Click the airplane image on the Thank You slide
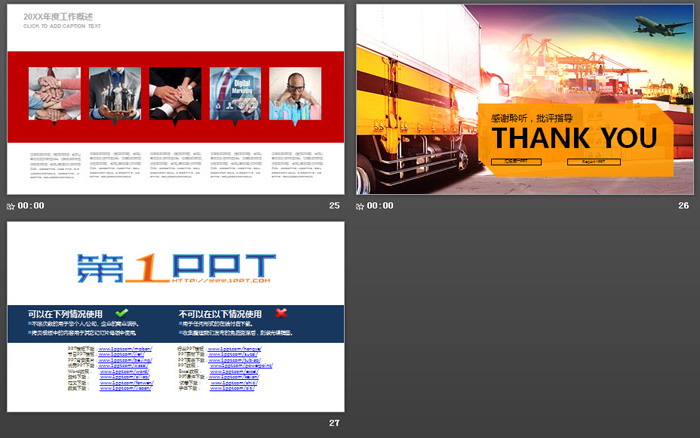 (x=656, y=25)
